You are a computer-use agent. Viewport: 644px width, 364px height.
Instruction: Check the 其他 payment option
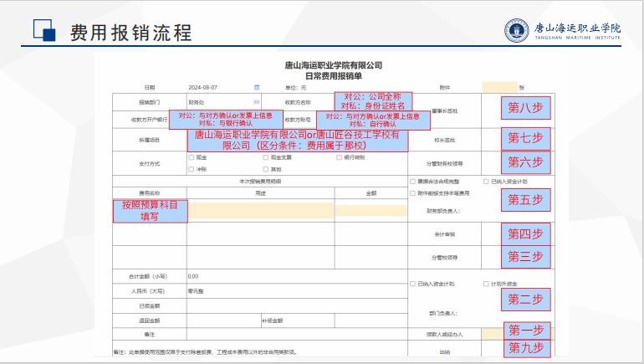click(x=266, y=169)
